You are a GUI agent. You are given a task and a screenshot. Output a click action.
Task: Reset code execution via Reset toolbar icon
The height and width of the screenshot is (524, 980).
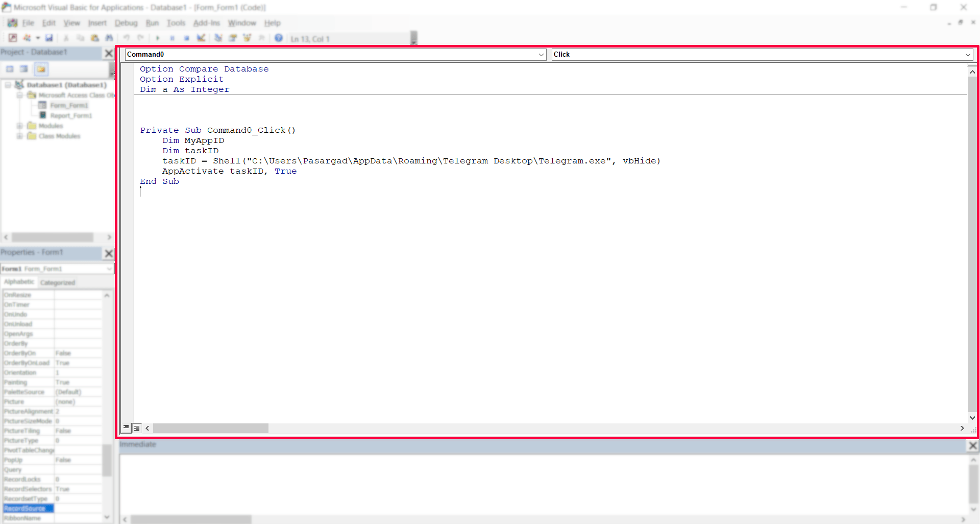(186, 38)
